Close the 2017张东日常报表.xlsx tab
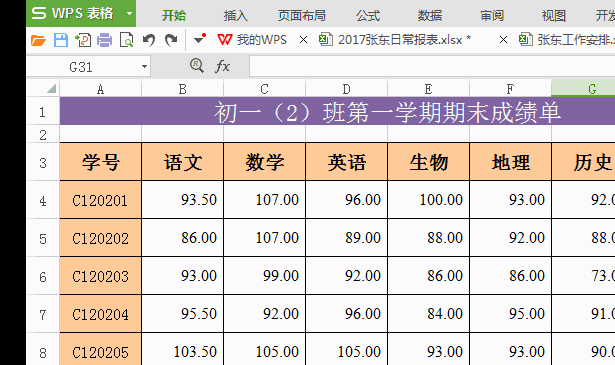This screenshot has height=365, width=615. 503,40
